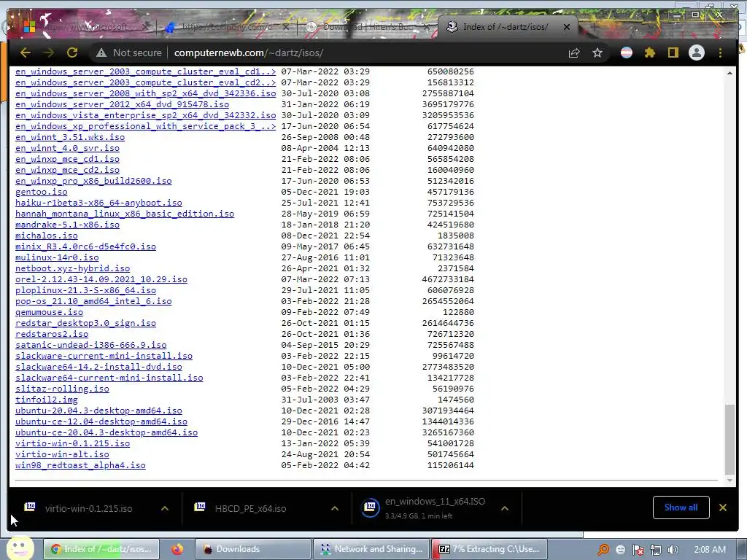Click Show all downloads button
Viewport: 747px width, 560px height.
tap(681, 507)
